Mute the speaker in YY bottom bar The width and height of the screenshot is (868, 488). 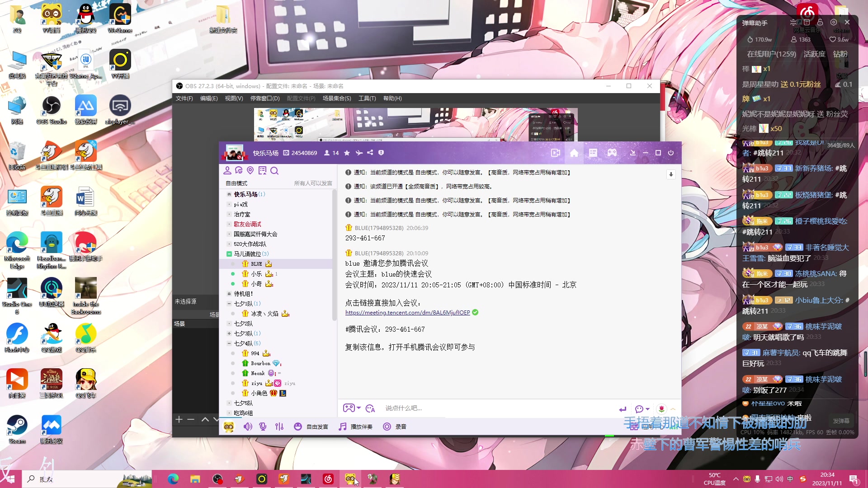[248, 427]
